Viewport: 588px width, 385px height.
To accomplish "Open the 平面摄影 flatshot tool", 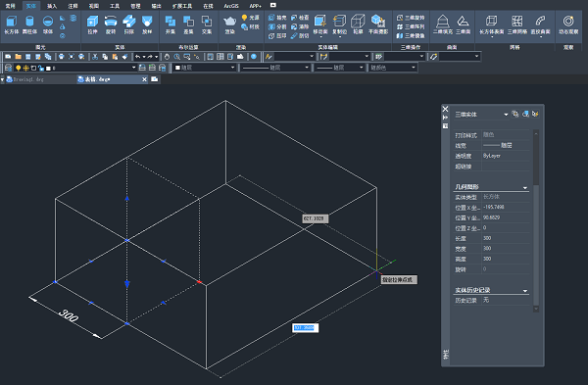I will pos(378,24).
